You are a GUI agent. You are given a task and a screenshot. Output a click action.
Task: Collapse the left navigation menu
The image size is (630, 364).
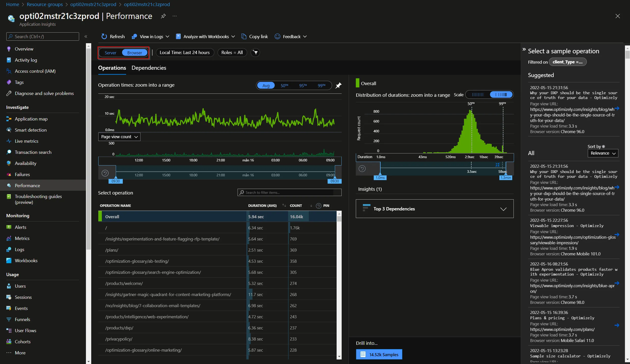click(86, 36)
